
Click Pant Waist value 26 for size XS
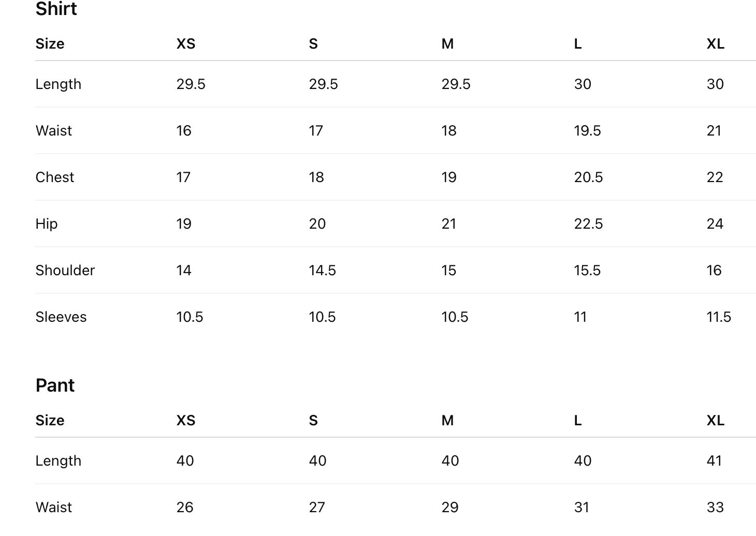tap(184, 508)
